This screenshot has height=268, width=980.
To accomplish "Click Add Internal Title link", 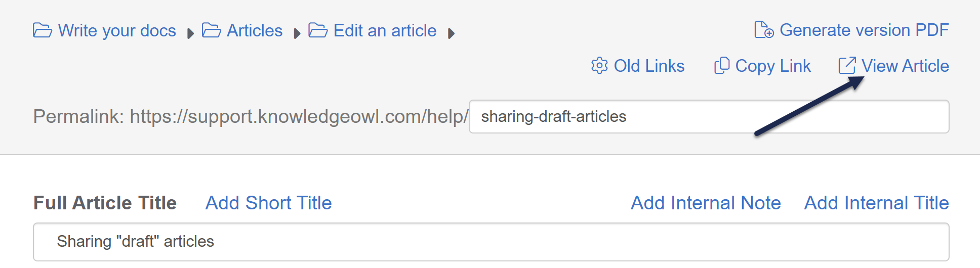I will pyautogui.click(x=876, y=203).
